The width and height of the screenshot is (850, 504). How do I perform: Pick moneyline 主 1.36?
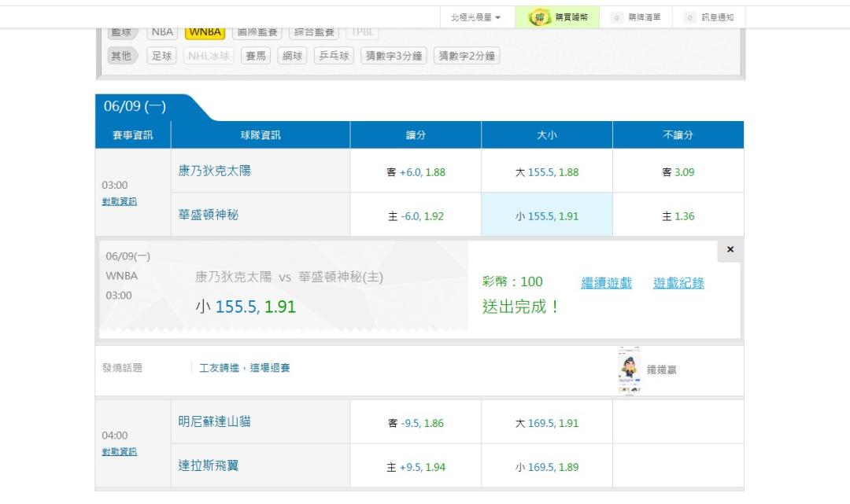click(678, 216)
